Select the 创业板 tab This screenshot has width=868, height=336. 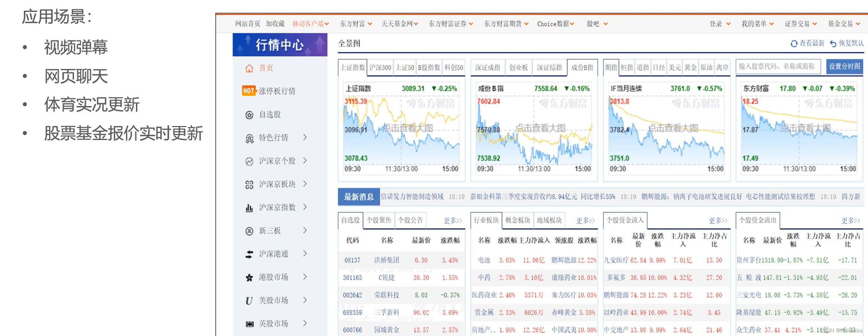(x=518, y=67)
